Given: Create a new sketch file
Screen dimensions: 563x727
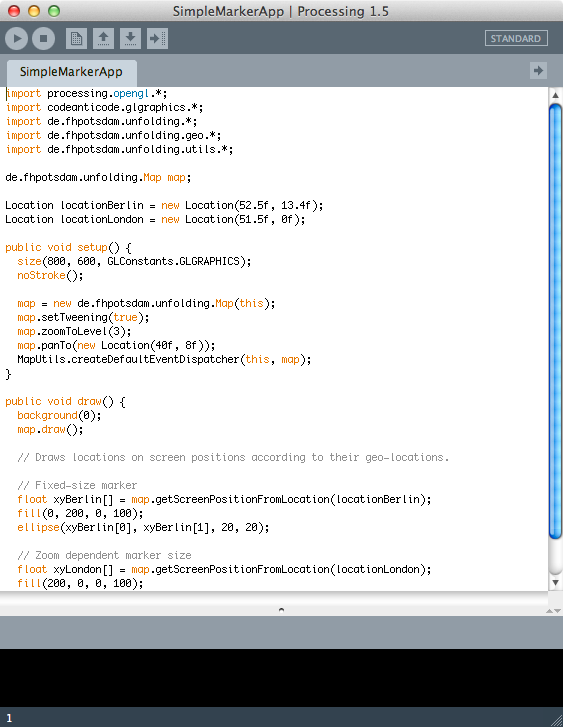Looking at the screenshot, I should (x=77, y=38).
